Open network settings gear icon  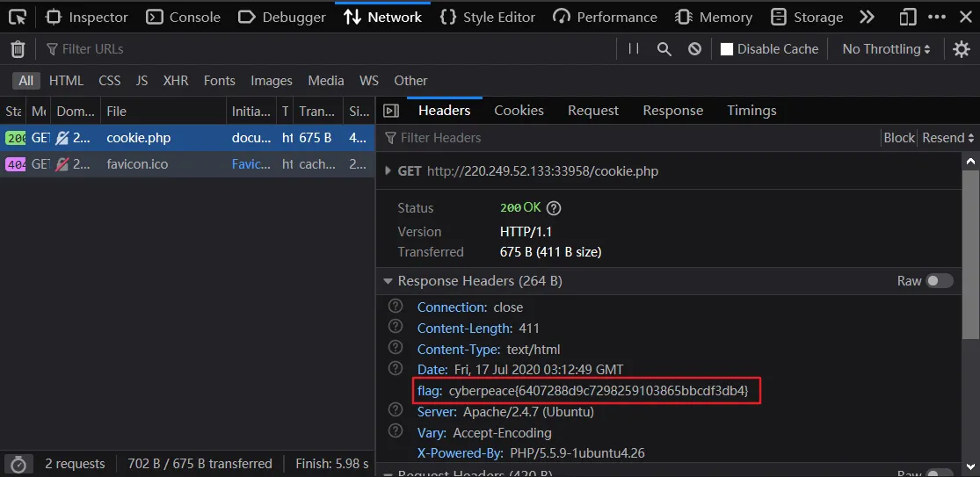pos(962,48)
